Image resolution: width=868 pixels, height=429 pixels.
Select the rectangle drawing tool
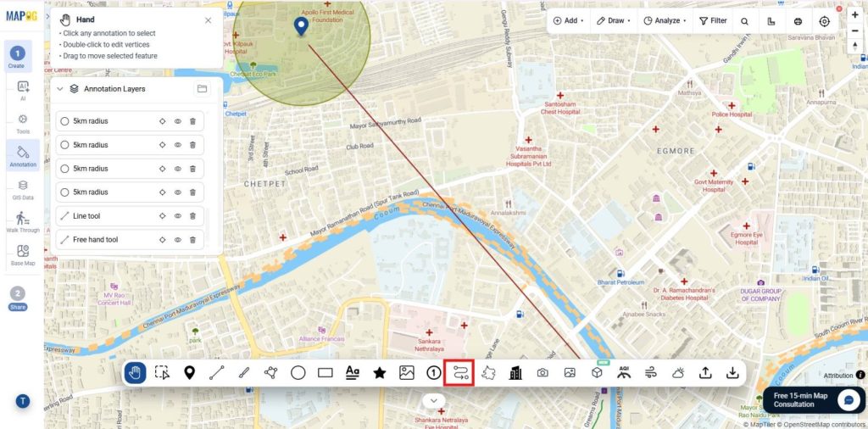(325, 372)
